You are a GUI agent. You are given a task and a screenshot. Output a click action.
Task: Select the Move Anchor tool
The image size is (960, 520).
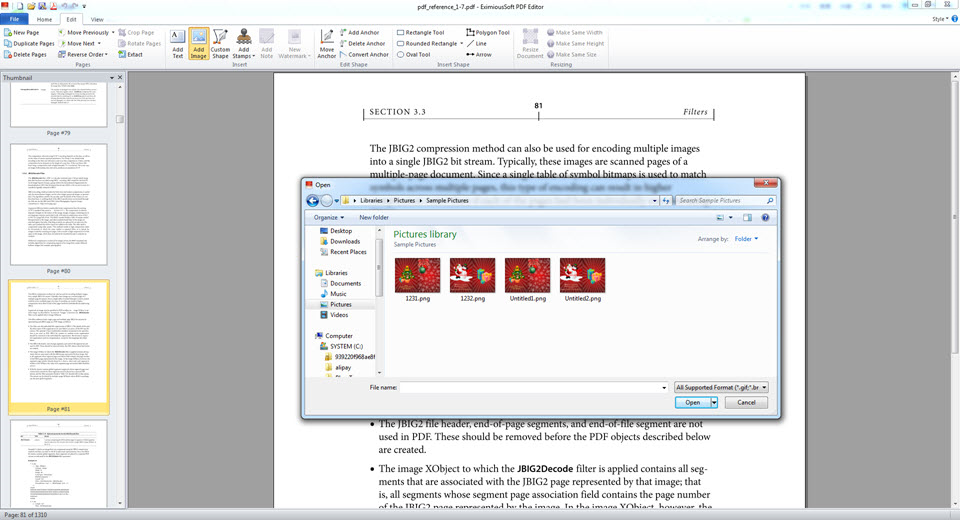(x=326, y=43)
